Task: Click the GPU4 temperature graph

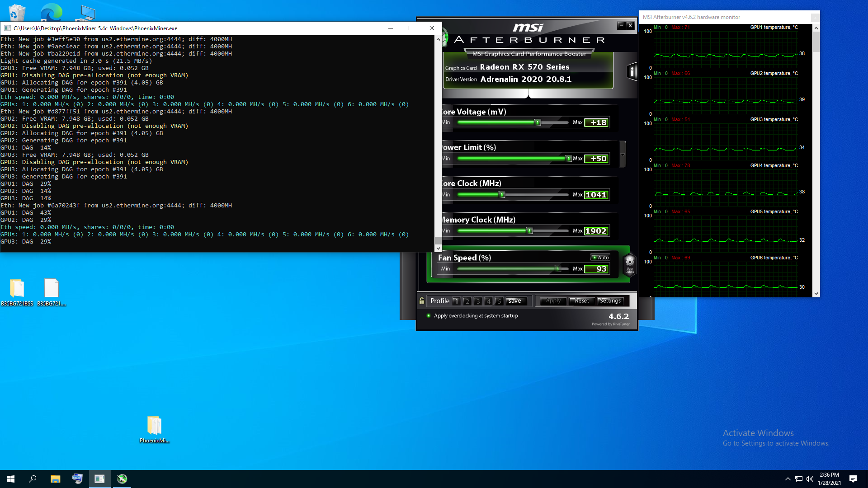Action: pos(726,188)
